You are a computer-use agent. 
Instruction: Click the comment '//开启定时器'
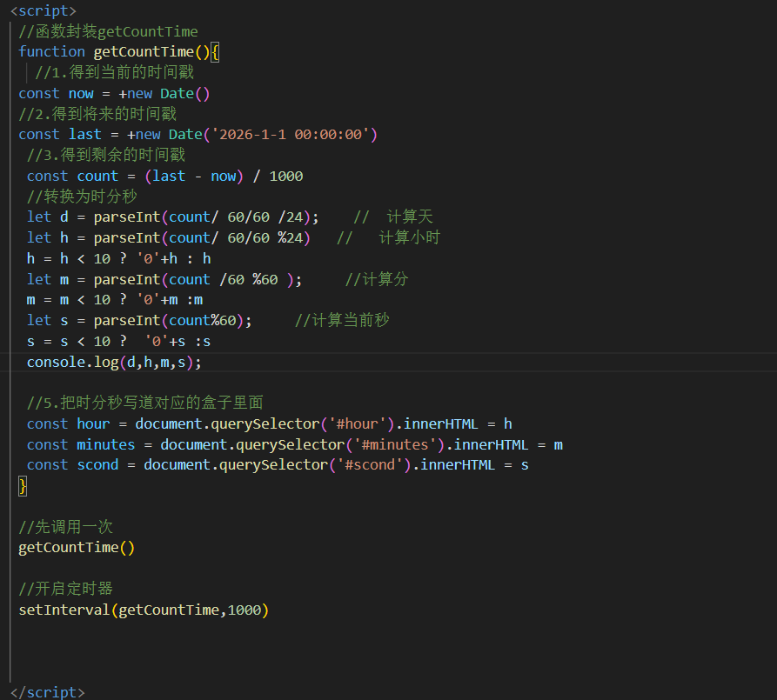tap(66, 589)
